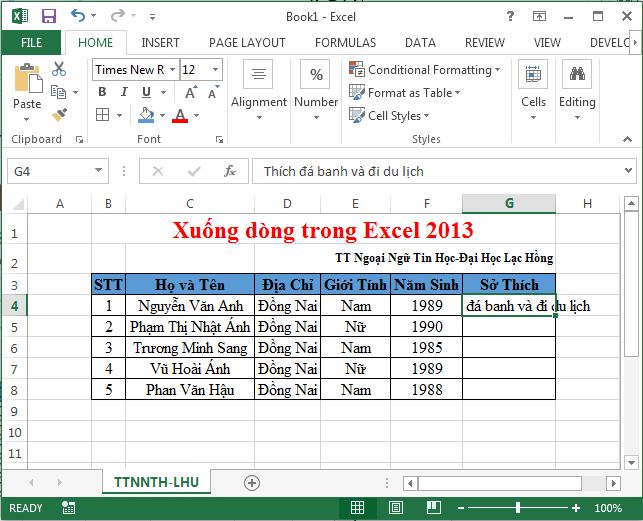Image resolution: width=643 pixels, height=521 pixels.
Task: Open the font name dropdown
Action: click(x=172, y=70)
